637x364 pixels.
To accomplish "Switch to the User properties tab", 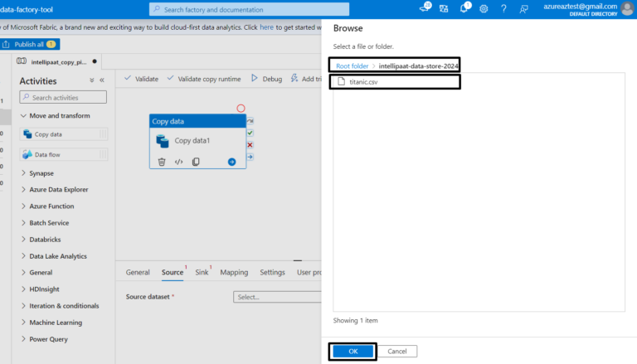I will tap(309, 272).
